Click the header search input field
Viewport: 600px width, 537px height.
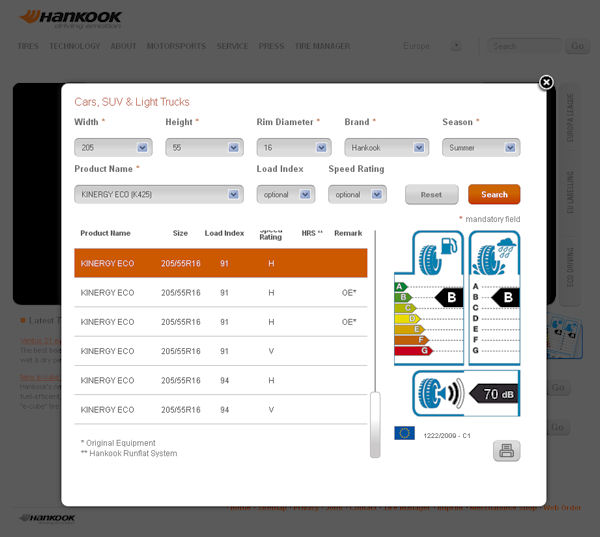pos(524,46)
